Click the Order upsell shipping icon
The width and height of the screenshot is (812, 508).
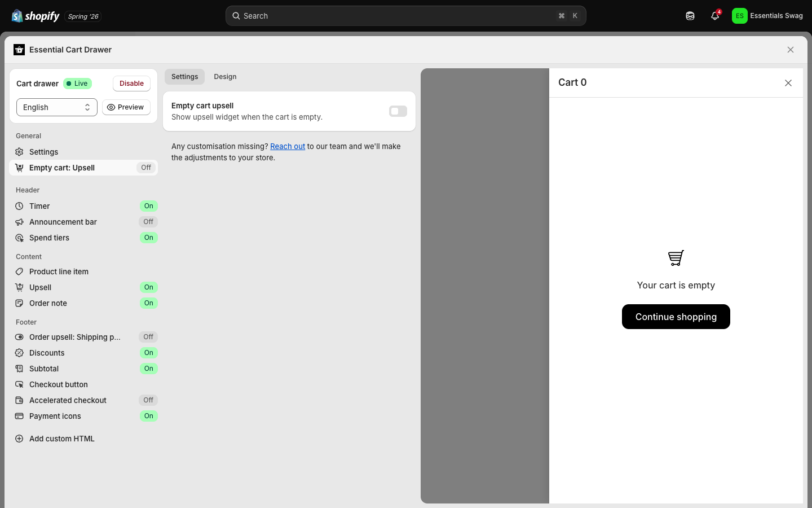point(19,337)
